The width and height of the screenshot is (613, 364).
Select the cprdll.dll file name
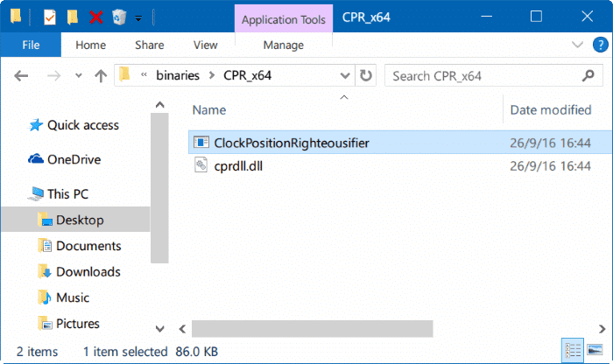238,166
